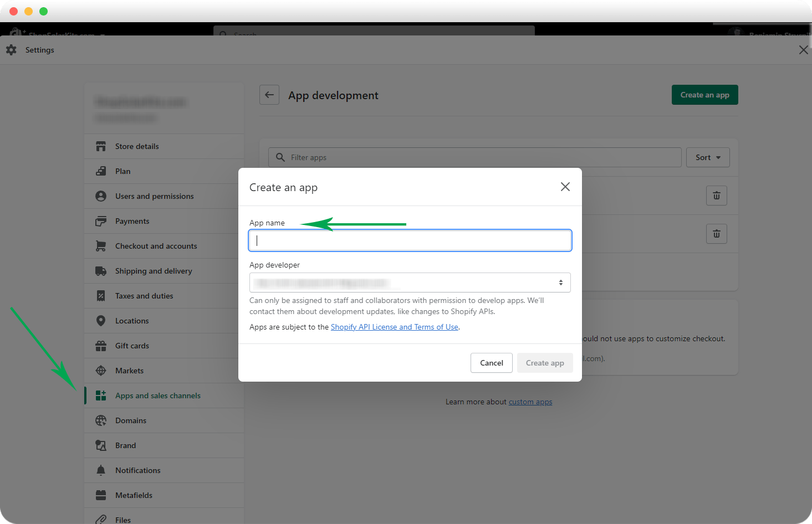Click the Create app button
The height and width of the screenshot is (524, 812).
(x=545, y=363)
